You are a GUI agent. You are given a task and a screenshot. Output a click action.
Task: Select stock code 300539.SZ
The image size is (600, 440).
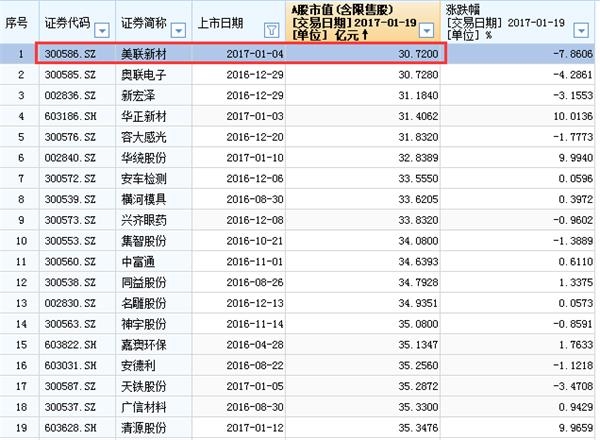point(70,199)
